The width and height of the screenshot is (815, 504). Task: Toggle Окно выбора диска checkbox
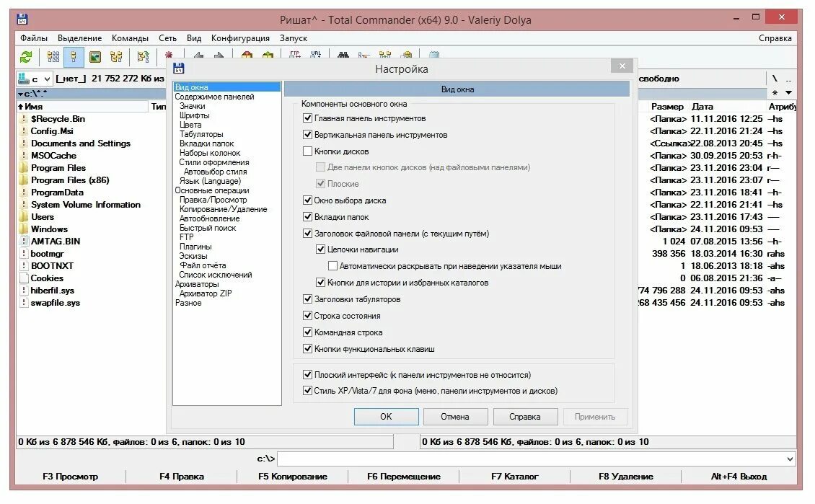[307, 200]
